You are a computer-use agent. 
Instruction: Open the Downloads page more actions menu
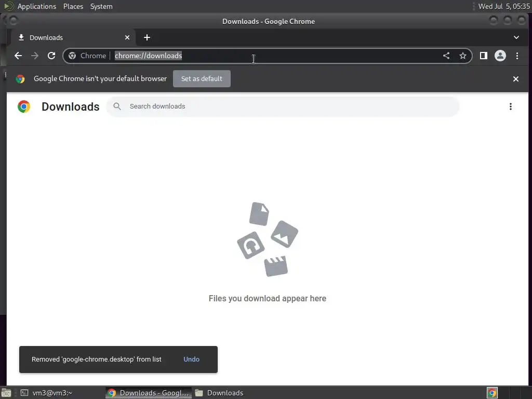tap(510, 107)
